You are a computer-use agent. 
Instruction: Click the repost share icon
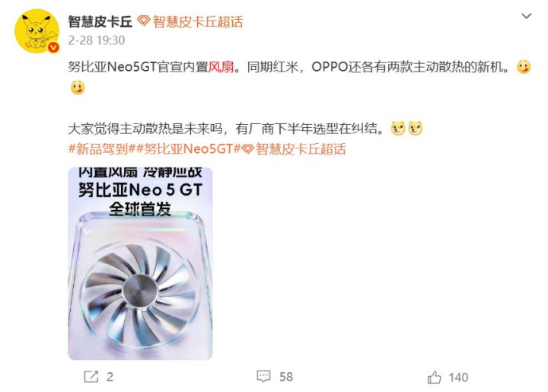[x=91, y=377]
